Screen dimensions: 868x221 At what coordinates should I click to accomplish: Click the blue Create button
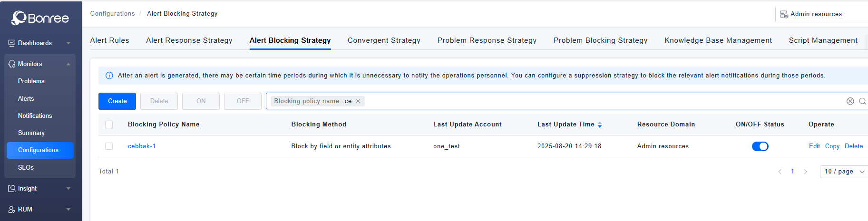[x=117, y=101]
